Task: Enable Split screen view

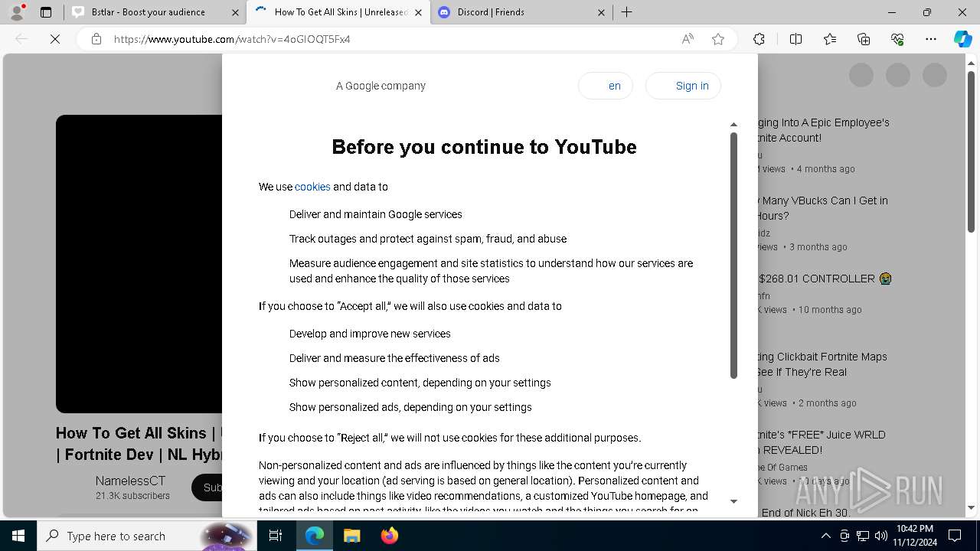Action: [795, 39]
